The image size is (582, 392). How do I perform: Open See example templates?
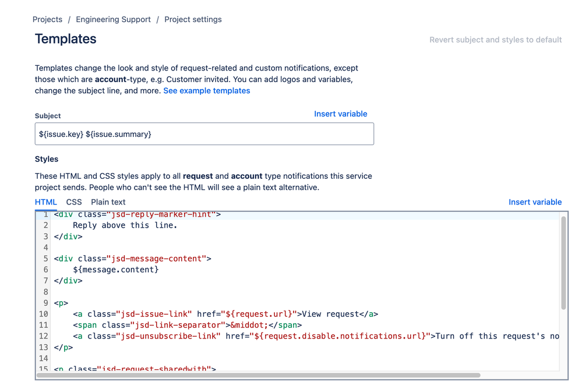[206, 90]
